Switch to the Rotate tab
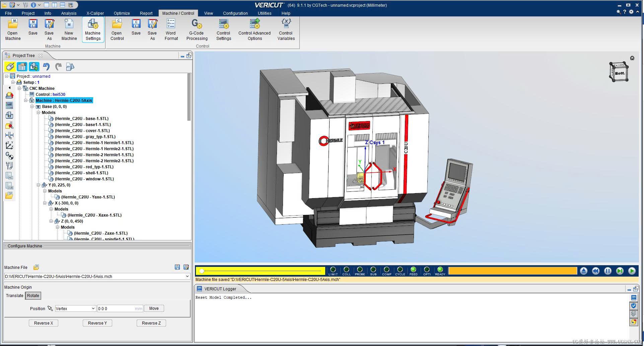This screenshot has height=346, width=644. coord(33,295)
